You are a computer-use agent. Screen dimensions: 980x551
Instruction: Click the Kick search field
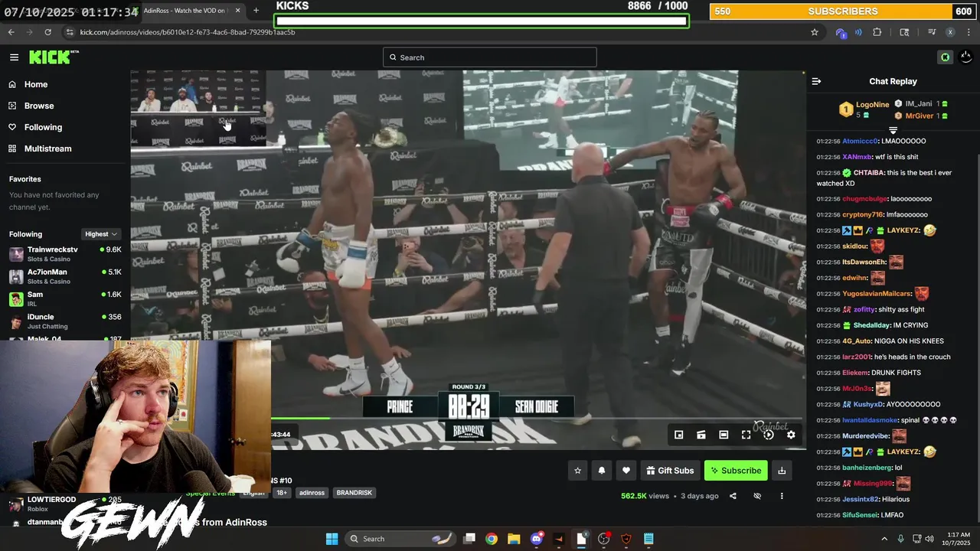(x=490, y=57)
